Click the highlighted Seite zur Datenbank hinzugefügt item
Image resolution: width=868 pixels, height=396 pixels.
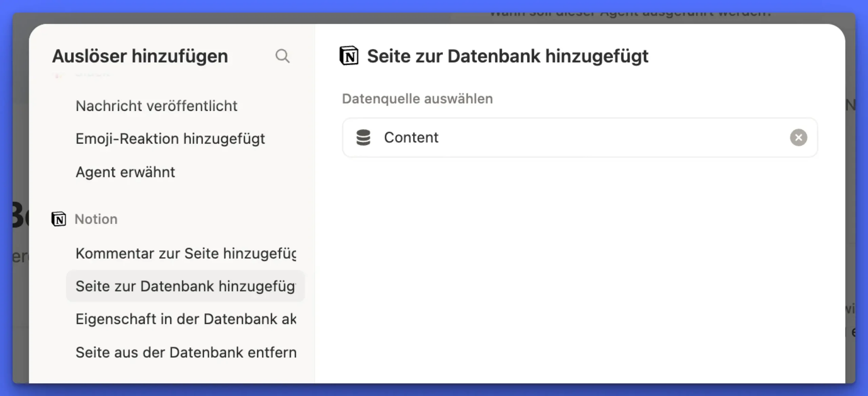coord(185,286)
